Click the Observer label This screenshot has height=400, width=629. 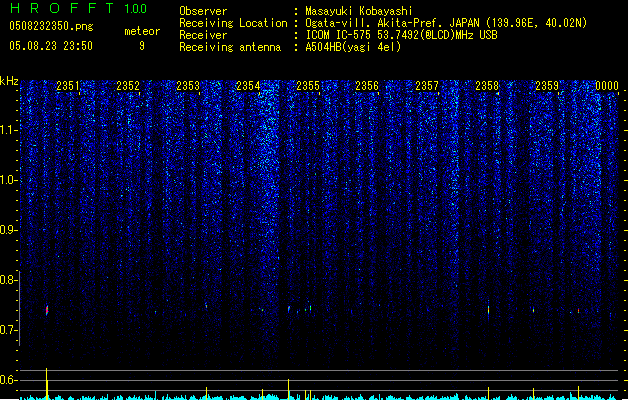tap(203, 11)
